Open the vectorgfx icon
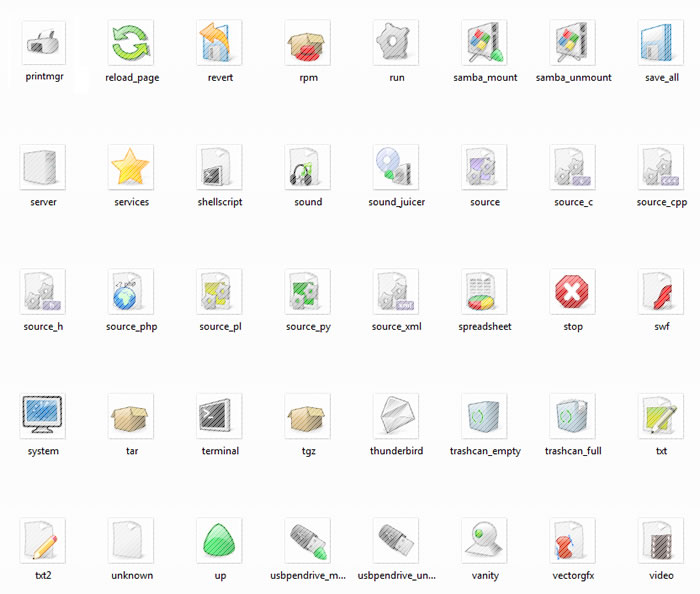 click(573, 541)
